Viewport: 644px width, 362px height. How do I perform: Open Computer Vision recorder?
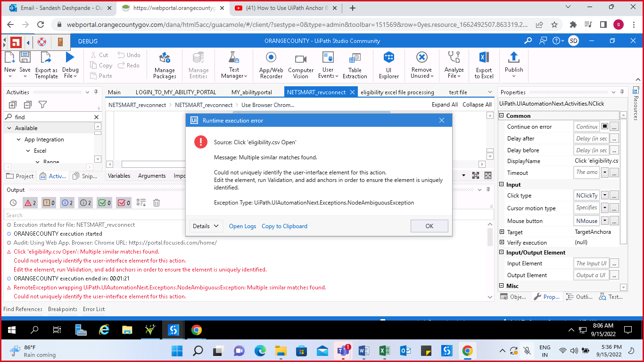coord(301,65)
